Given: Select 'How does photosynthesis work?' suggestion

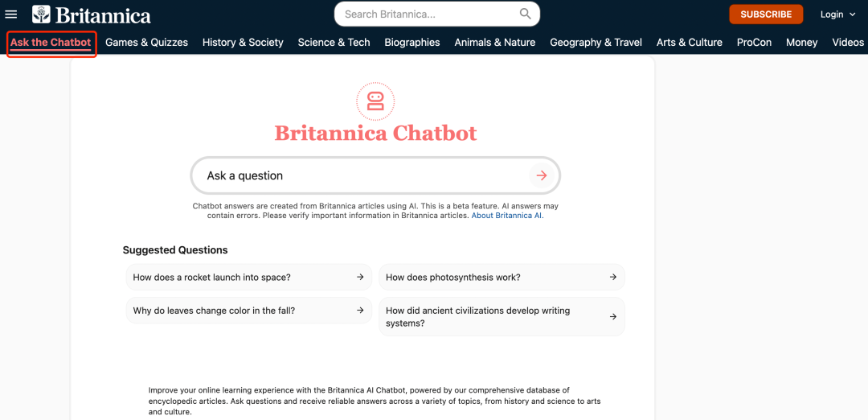Looking at the screenshot, I should tap(453, 277).
